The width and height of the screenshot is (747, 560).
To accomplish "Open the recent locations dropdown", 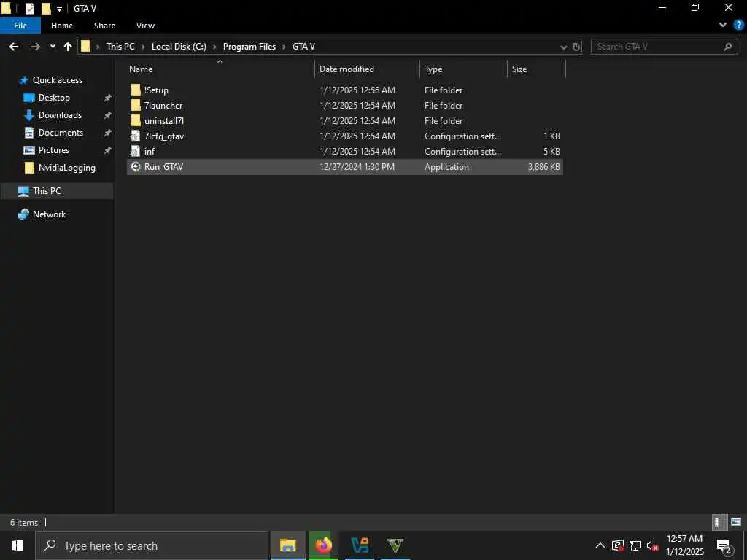I will 53,47.
